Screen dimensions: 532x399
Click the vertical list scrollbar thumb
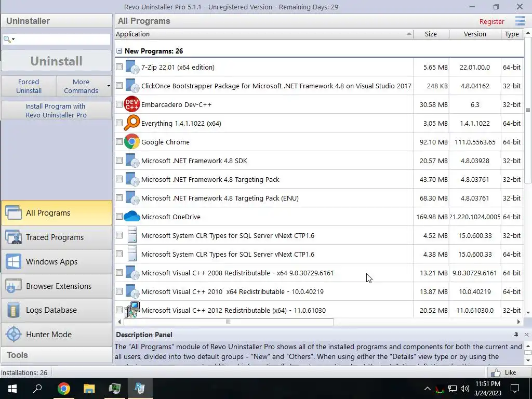(528, 110)
